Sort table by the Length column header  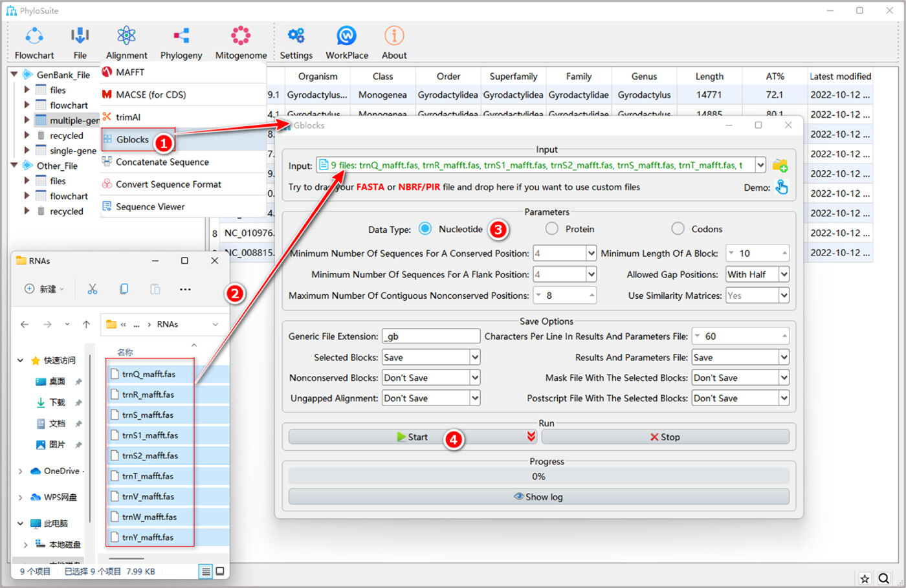[x=709, y=76]
